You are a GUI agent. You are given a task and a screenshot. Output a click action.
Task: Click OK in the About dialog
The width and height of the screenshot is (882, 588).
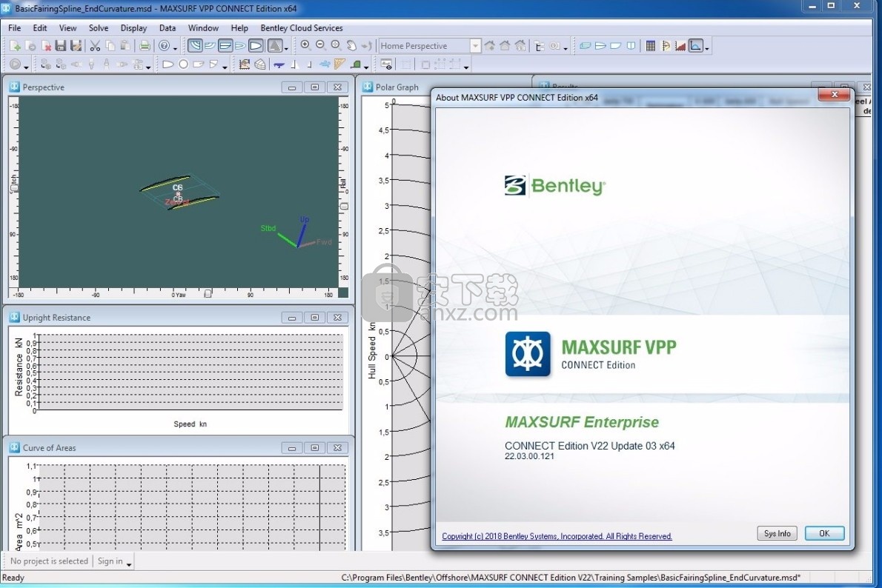824,533
